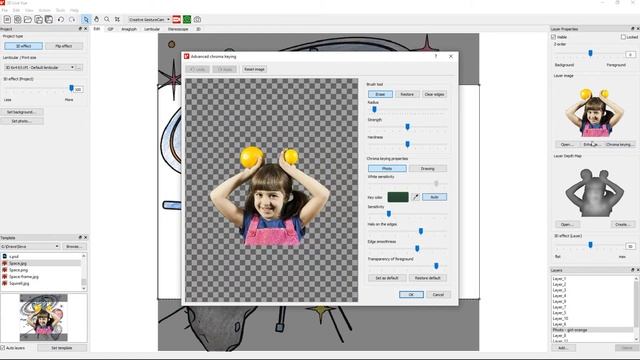Screen dimensions: 640x360
Task: Switch to the Stereoscope tab
Action: (178, 29)
